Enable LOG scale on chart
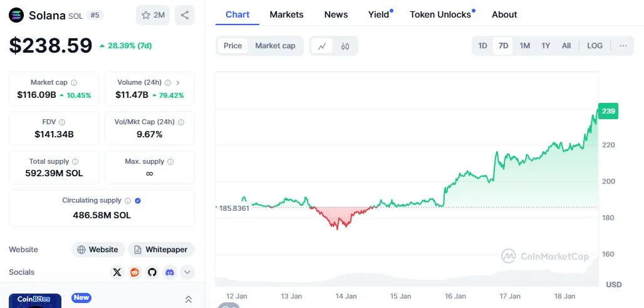The image size is (644, 308). pos(595,46)
